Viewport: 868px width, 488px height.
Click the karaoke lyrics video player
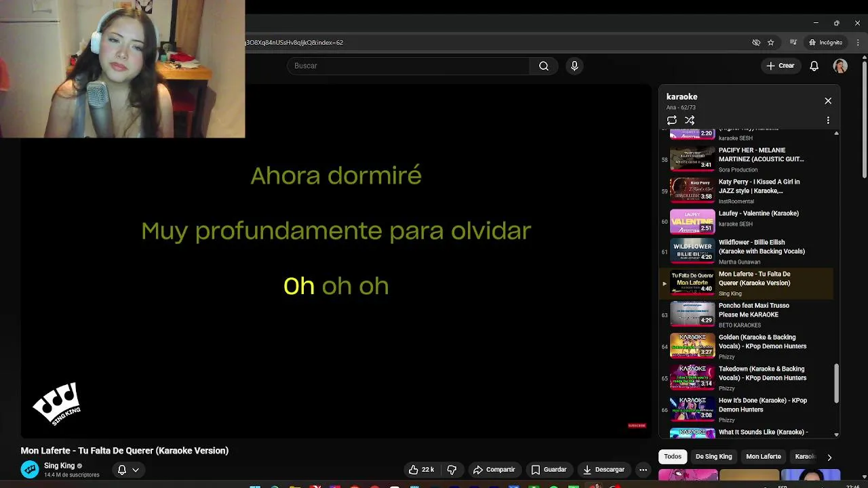[336, 260]
